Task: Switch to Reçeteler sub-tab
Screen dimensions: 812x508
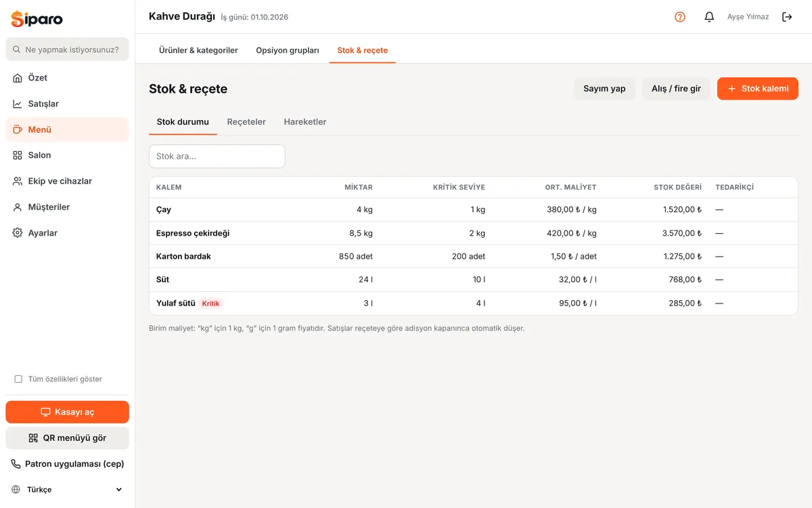Action: 246,122
